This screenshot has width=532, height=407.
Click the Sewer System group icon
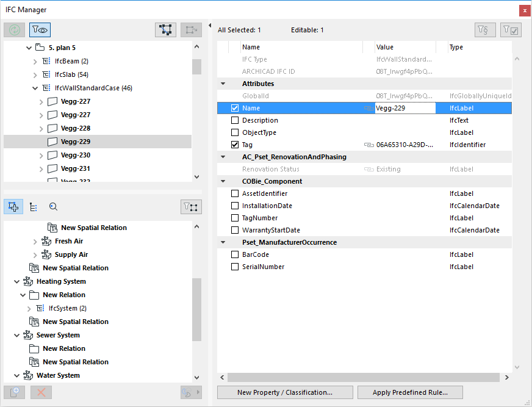(28, 335)
